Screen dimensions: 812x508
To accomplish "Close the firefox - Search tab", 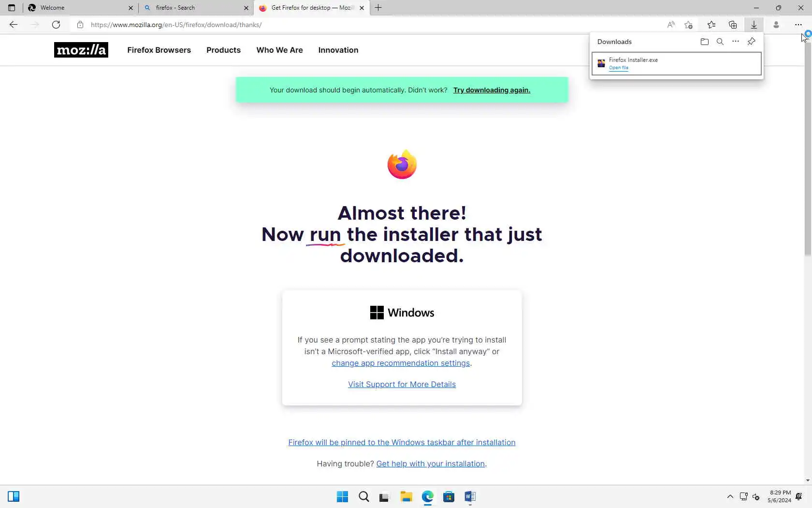I will (x=246, y=8).
